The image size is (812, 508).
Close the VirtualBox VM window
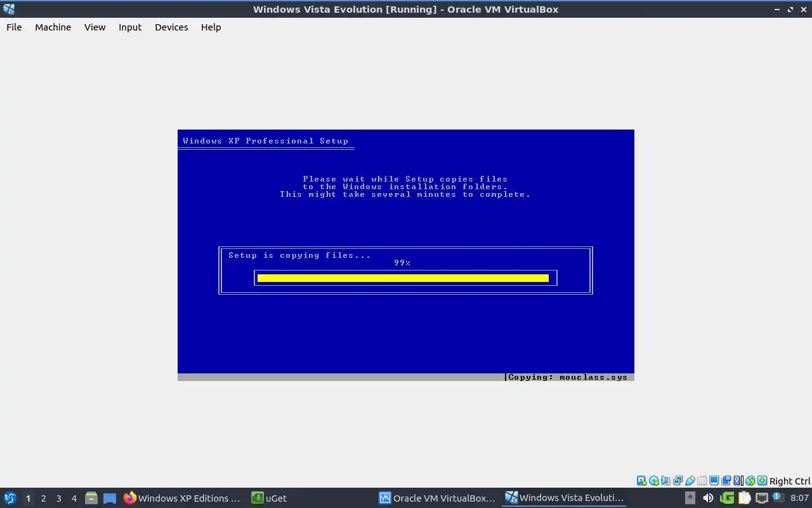pos(803,10)
